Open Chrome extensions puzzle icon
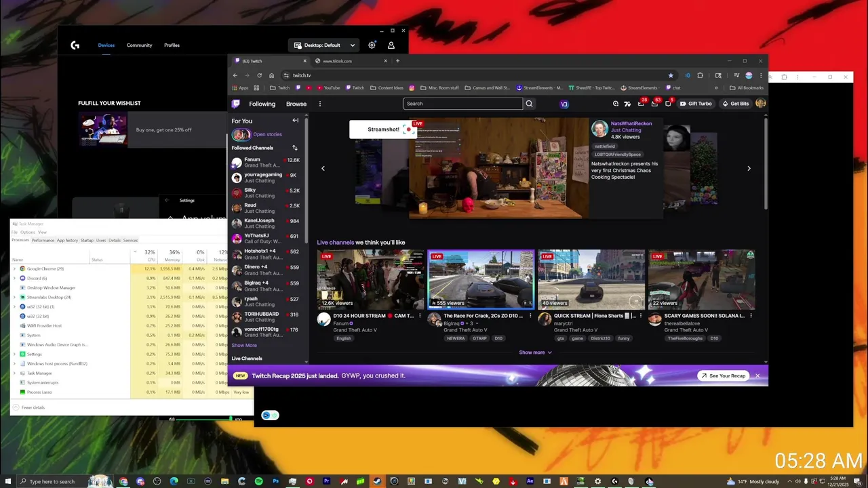Image resolution: width=868 pixels, height=488 pixels. [701, 75]
